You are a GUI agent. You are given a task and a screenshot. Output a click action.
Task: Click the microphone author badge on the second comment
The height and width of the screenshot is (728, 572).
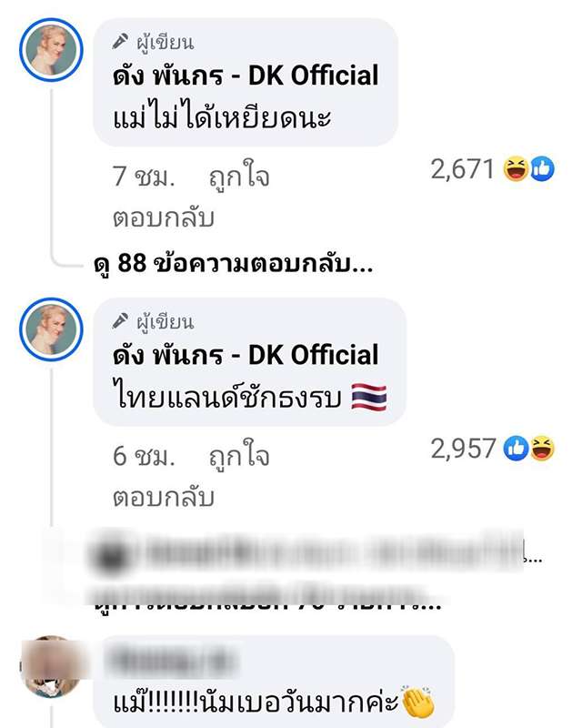pos(120,321)
